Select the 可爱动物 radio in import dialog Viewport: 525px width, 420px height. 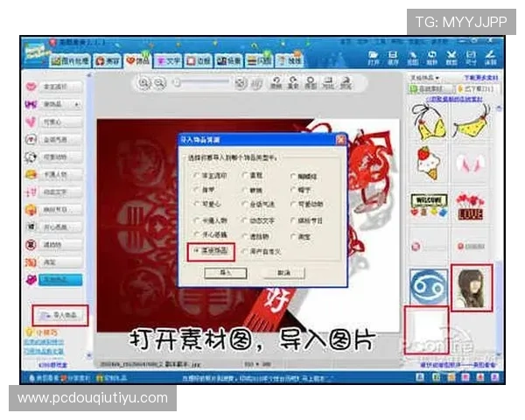pyautogui.click(x=293, y=204)
